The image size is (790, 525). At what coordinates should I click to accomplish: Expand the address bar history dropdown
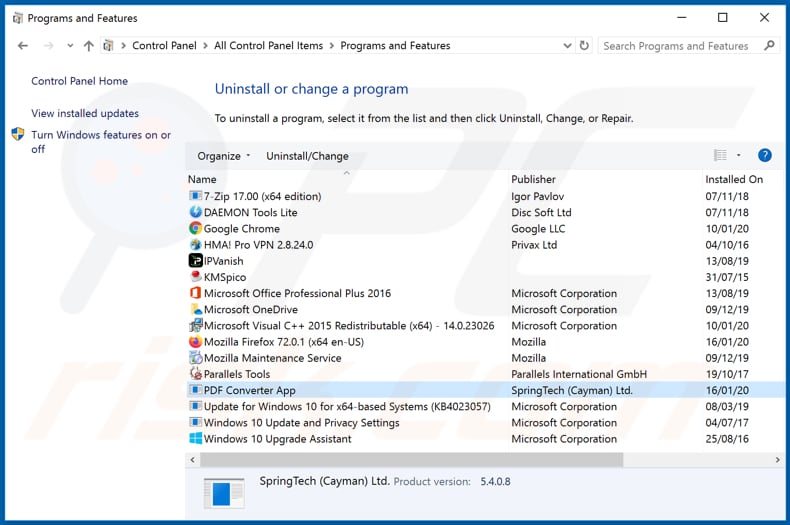coord(567,46)
